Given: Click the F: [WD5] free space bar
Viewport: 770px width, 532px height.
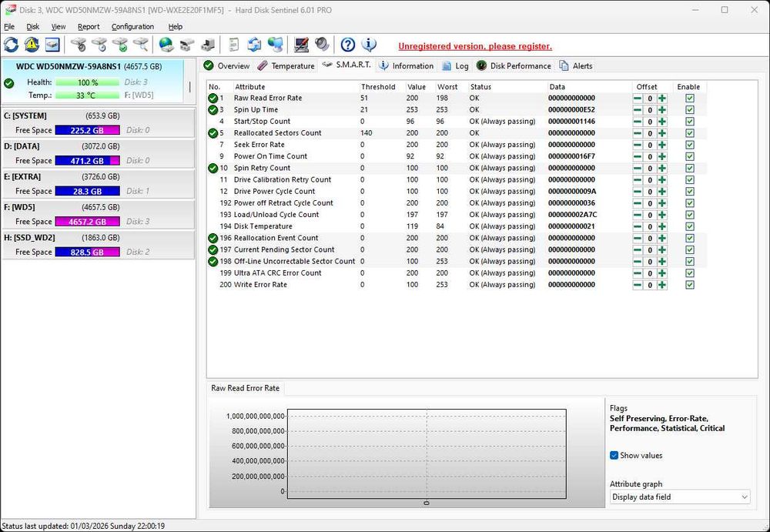Looking at the screenshot, I should tap(88, 222).
